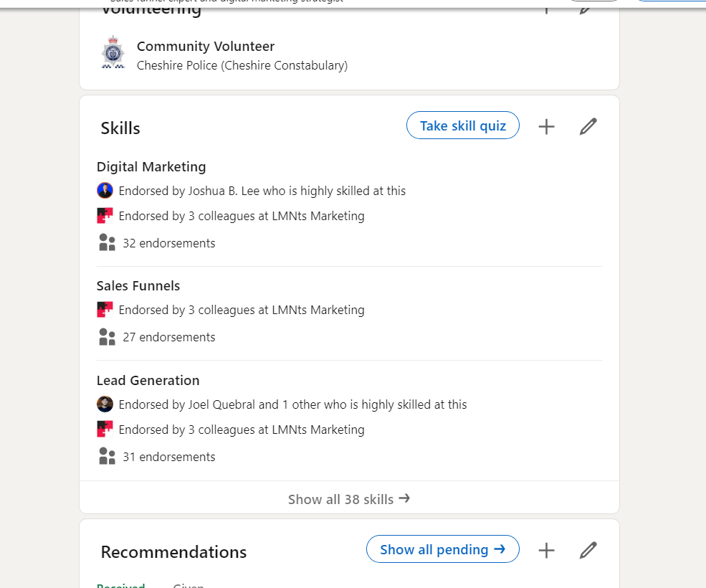Click the Cheshire Police badge logo
The width and height of the screenshot is (706, 588).
click(113, 53)
